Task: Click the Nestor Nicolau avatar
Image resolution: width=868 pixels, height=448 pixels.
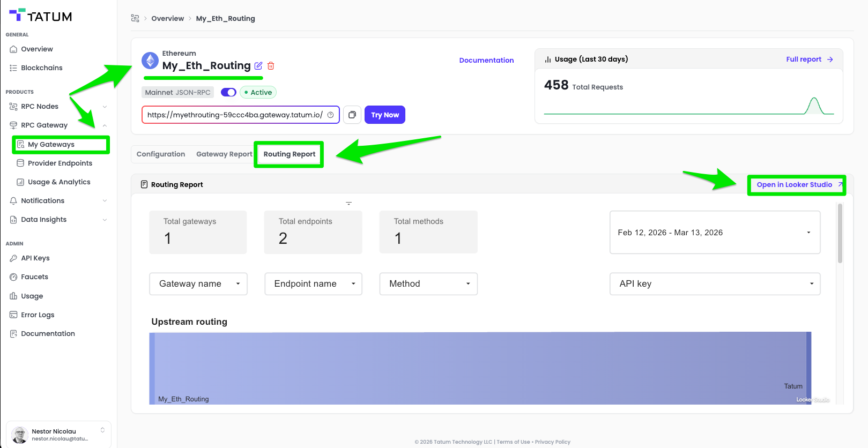Action: pos(20,435)
